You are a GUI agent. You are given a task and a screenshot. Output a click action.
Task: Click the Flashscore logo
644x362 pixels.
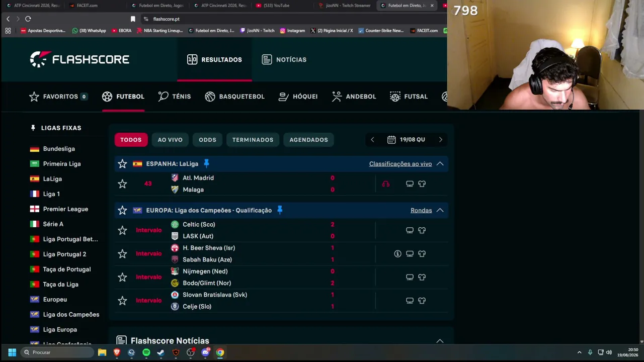click(79, 59)
